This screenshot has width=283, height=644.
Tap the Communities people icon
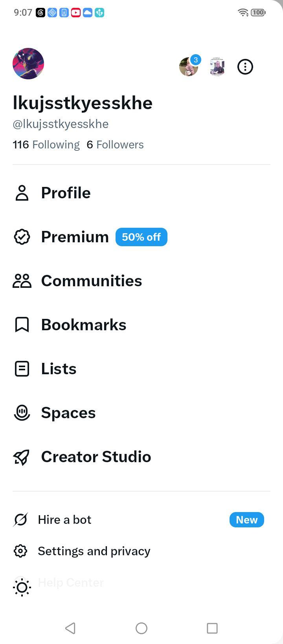[x=22, y=281]
